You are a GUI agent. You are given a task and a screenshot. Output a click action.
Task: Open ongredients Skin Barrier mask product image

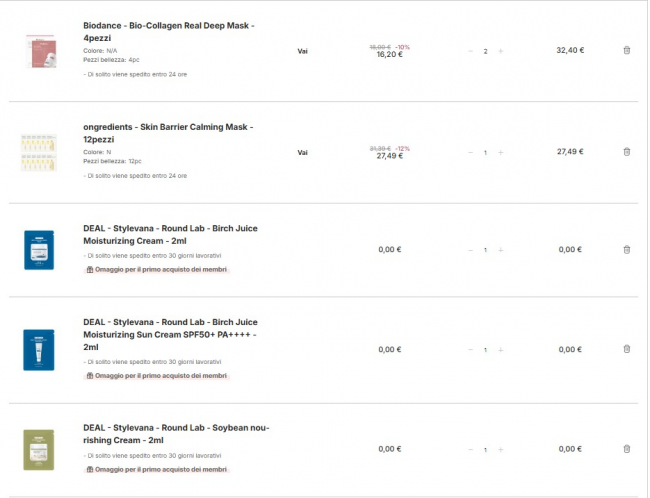(38, 152)
